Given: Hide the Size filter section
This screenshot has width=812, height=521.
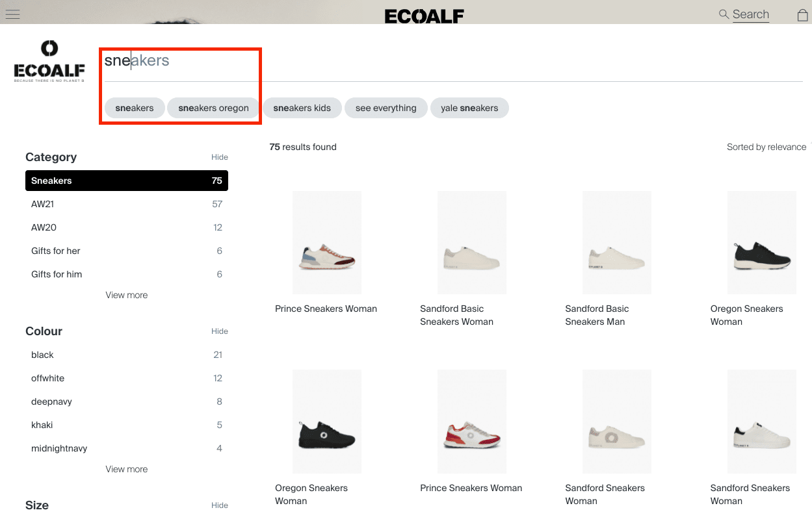Looking at the screenshot, I should tap(219, 505).
